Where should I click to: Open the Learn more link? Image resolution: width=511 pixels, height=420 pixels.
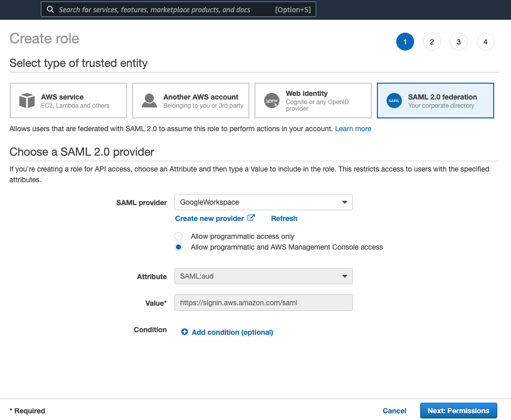[353, 129]
